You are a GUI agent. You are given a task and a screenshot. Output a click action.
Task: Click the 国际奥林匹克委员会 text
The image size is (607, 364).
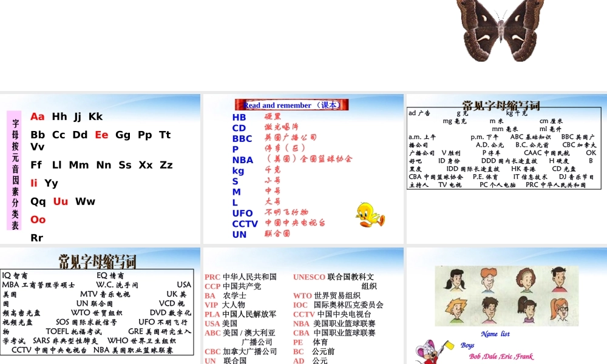(348, 305)
